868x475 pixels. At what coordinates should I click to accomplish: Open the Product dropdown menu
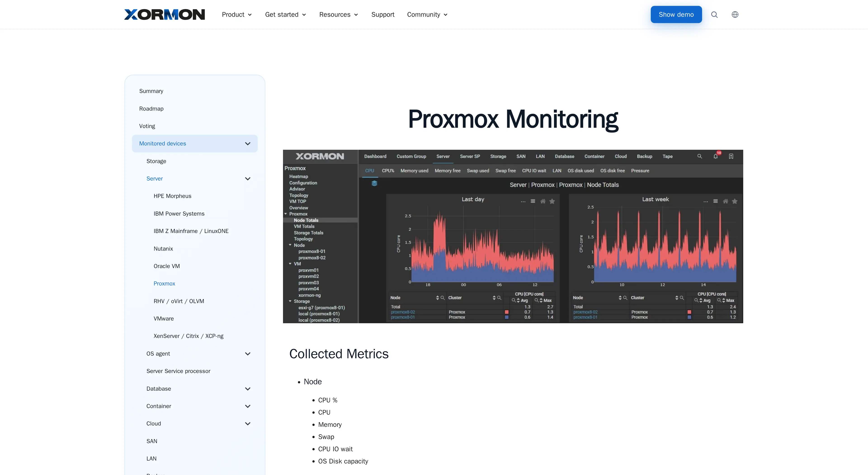tap(237, 14)
